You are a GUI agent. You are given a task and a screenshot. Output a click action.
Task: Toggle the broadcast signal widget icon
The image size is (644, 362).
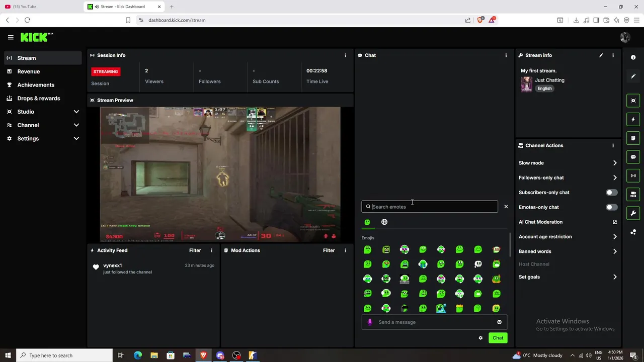(633, 175)
